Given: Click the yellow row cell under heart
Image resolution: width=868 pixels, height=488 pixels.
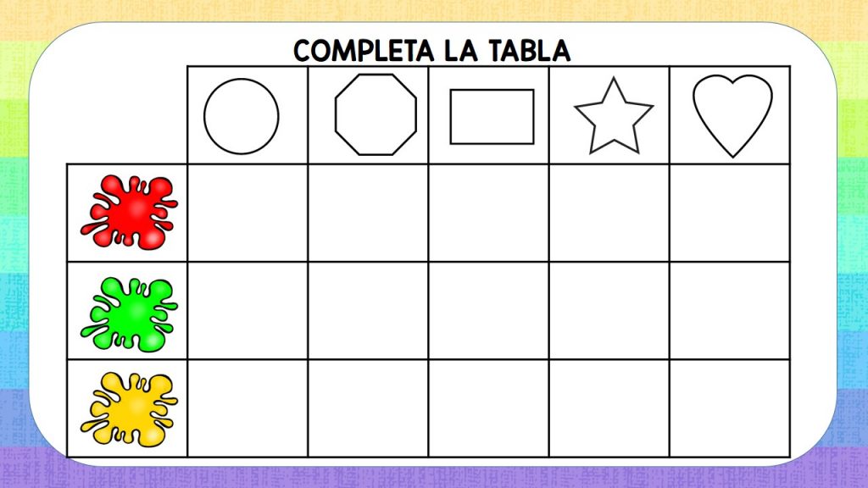Looking at the screenshot, I should tap(729, 408).
